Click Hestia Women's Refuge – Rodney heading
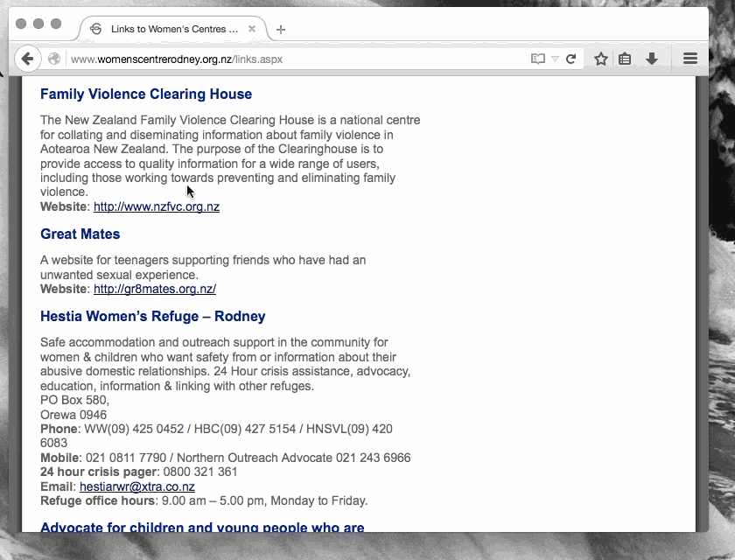The image size is (735, 560). coord(153,317)
